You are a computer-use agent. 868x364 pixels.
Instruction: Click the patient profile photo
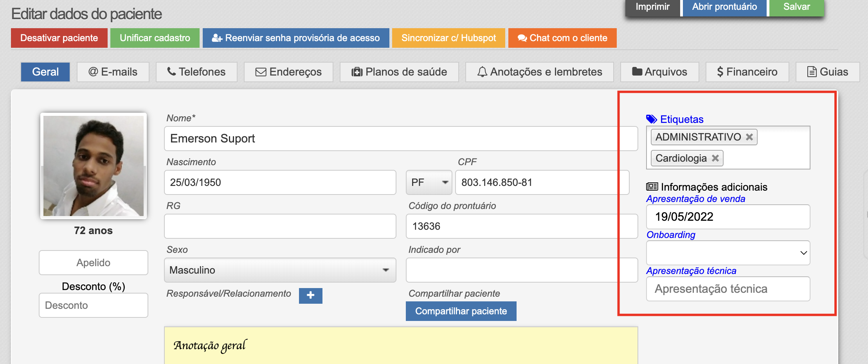pos(94,166)
